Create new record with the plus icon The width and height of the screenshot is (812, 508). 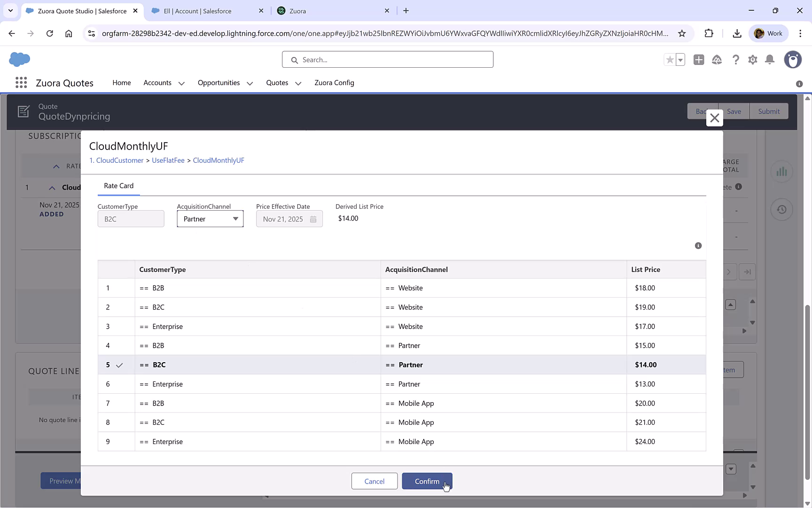tap(699, 60)
